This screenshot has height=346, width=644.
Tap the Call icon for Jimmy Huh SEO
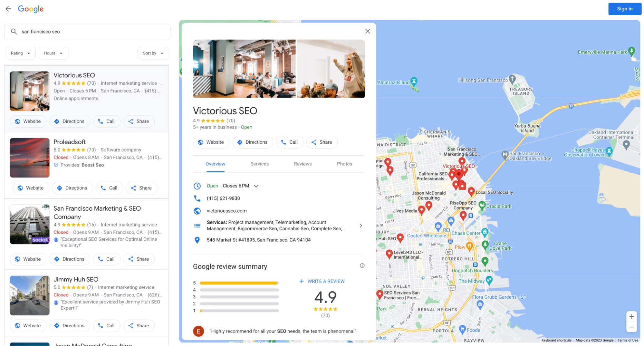[x=100, y=326]
